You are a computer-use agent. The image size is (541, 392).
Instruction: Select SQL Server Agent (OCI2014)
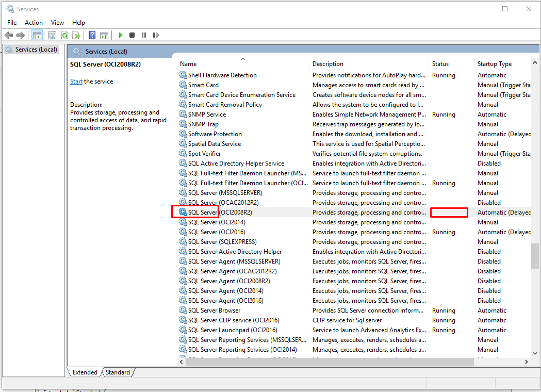pos(355,291)
